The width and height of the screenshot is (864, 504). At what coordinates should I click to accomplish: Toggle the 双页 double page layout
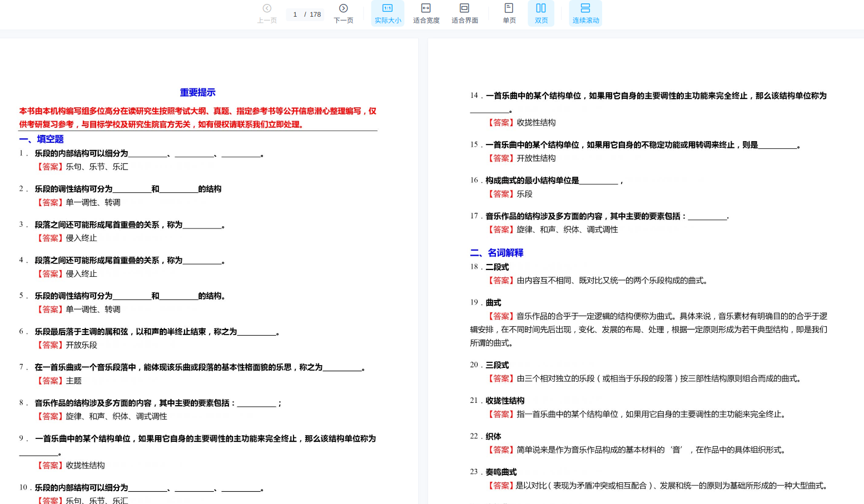tap(541, 13)
